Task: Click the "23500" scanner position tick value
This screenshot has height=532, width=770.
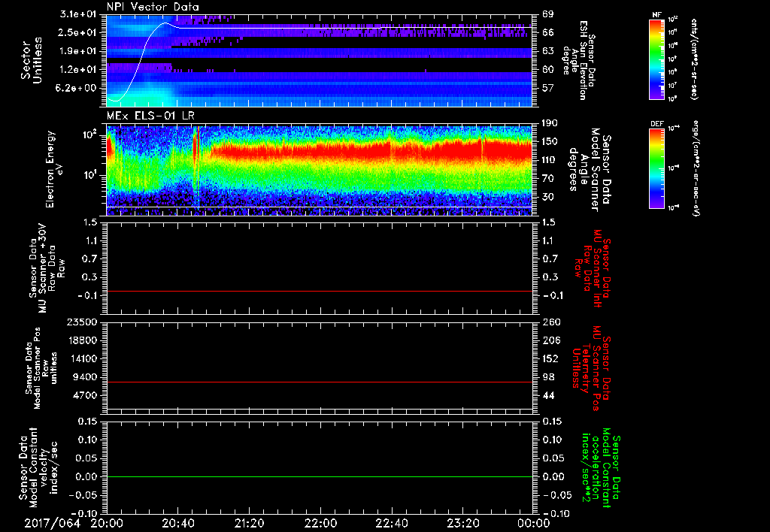Action: [x=83, y=322]
